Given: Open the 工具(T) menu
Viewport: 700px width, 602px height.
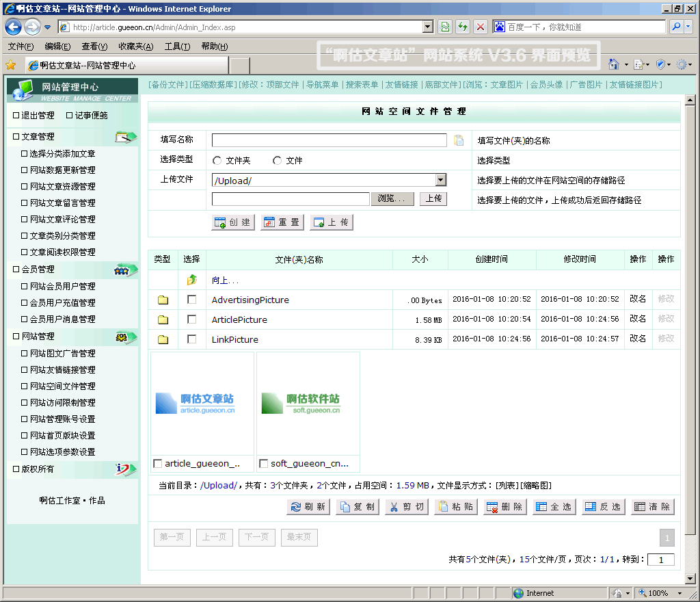Looking at the screenshot, I should [177, 47].
